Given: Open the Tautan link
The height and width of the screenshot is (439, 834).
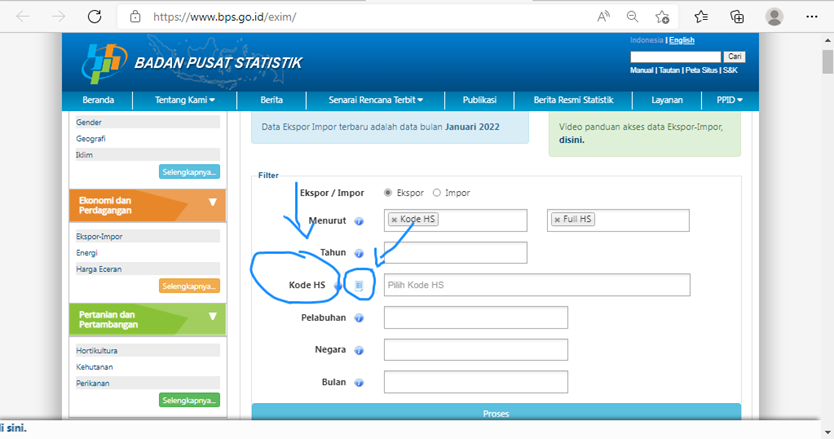Looking at the screenshot, I should pos(669,70).
